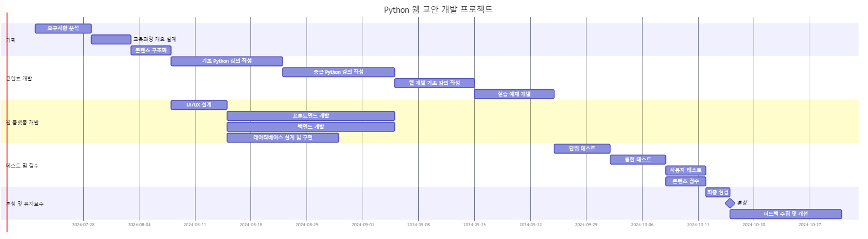Click the 콘텐츠 구조화 task bar
The height and width of the screenshot is (239, 868).
click(x=151, y=50)
